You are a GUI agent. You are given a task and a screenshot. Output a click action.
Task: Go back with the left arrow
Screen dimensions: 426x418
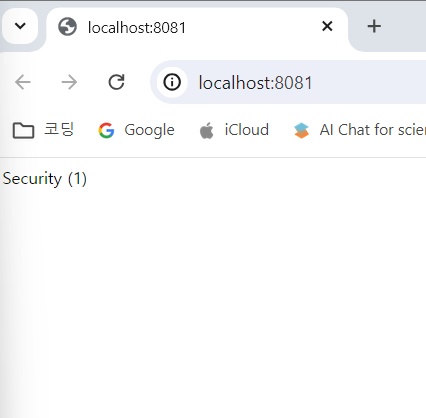pos(23,82)
